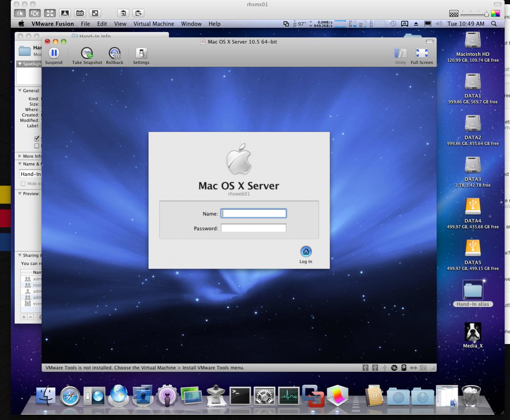
Task: Click the camera capture icon in rhsms01 toolbar
Action: click(x=80, y=13)
